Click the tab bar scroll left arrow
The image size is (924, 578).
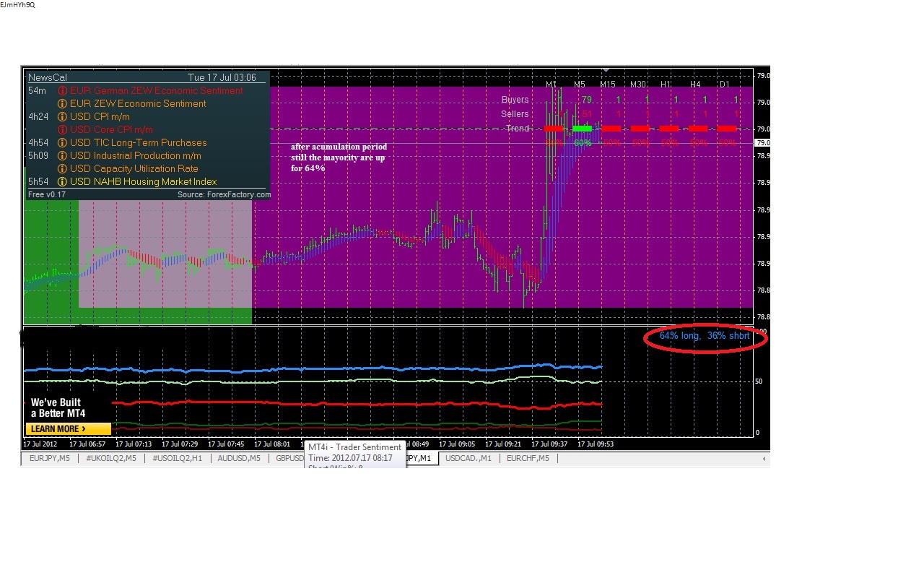click(764, 458)
